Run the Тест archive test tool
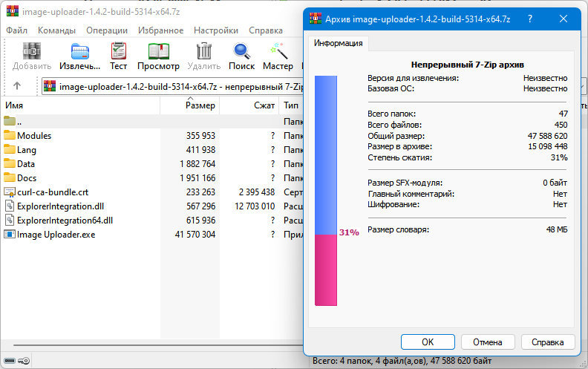588x369 pixels. [119, 51]
